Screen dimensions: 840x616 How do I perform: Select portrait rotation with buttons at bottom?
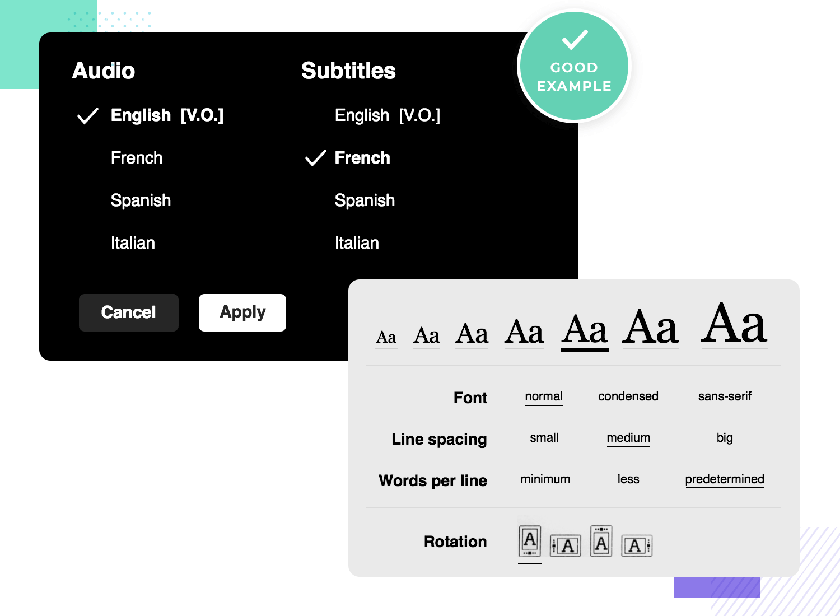click(530, 541)
